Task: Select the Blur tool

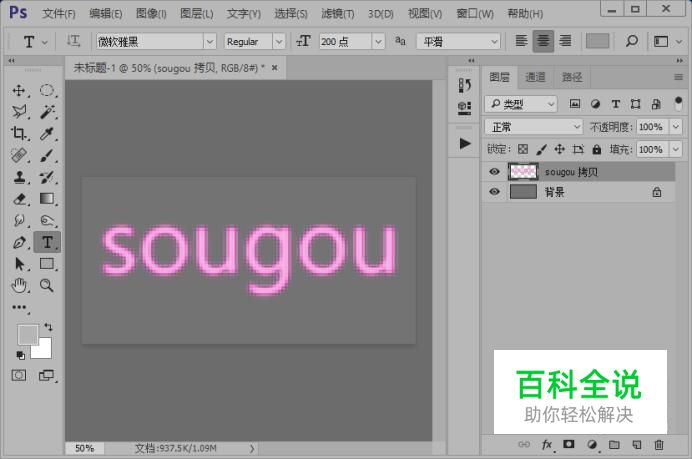Action: coord(19,220)
